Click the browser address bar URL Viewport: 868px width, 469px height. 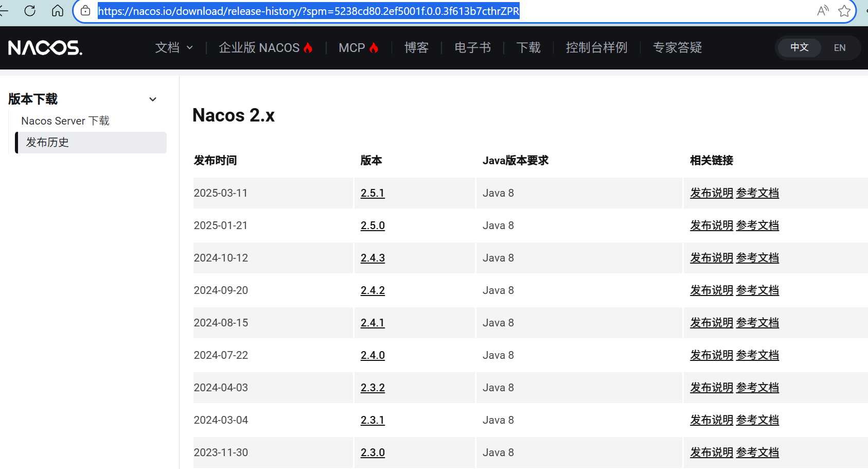(309, 11)
